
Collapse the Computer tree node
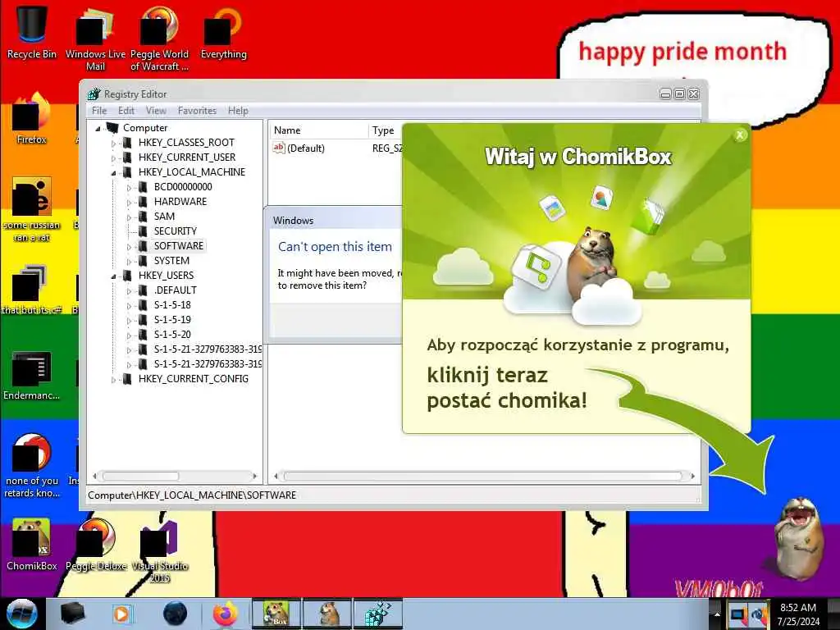98,129
